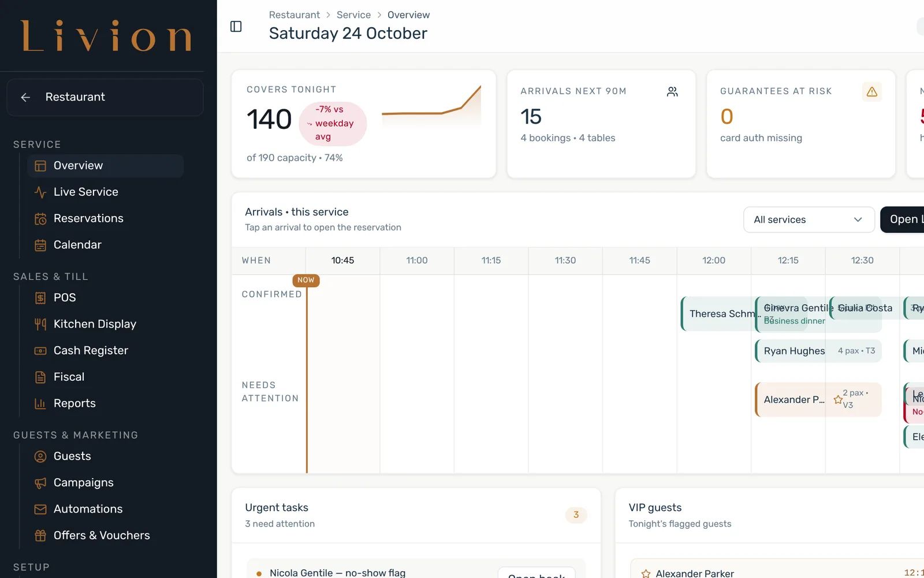The width and height of the screenshot is (924, 578).
Task: Open Ryan Hughes 4 pax reservation
Action: 818,351
